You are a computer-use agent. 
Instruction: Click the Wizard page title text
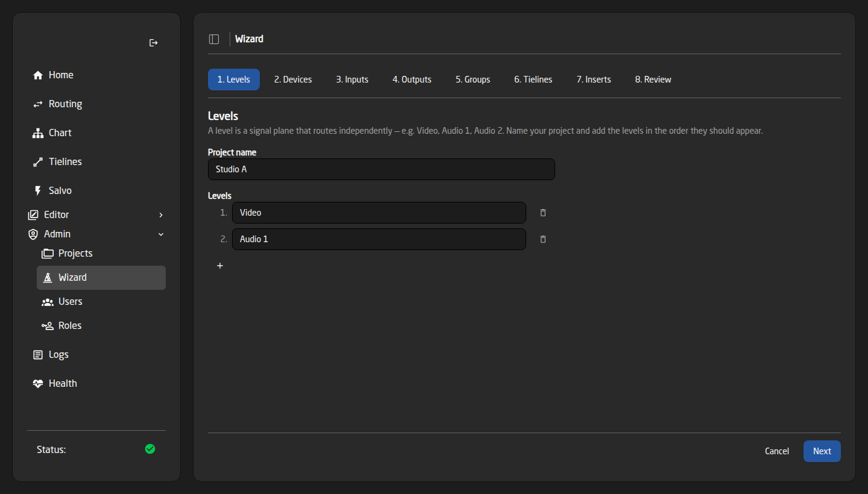(x=249, y=39)
